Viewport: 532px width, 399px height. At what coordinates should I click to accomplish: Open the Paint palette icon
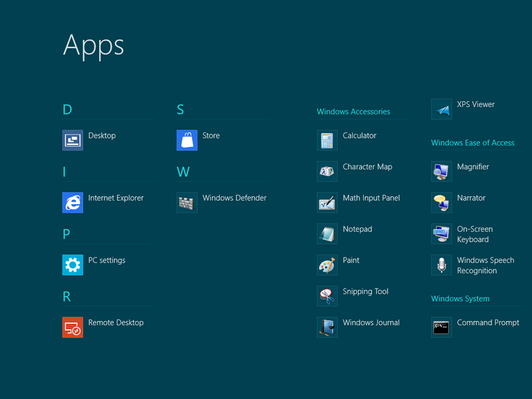tap(327, 265)
